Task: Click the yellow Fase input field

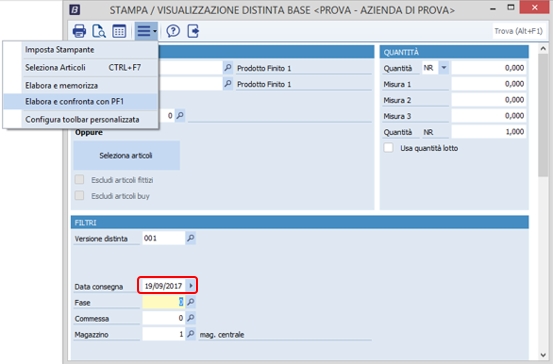Action: point(164,302)
